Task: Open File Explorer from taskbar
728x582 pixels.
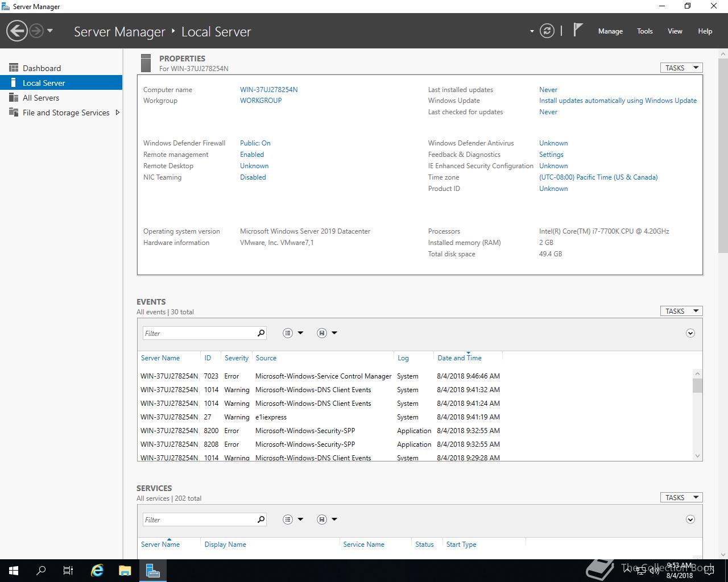Action: [125, 571]
